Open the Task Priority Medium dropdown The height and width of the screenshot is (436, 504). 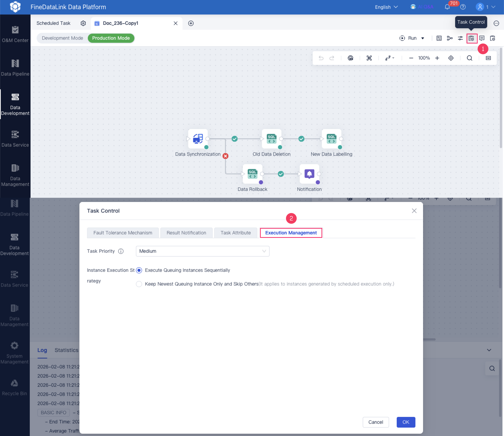coord(203,251)
